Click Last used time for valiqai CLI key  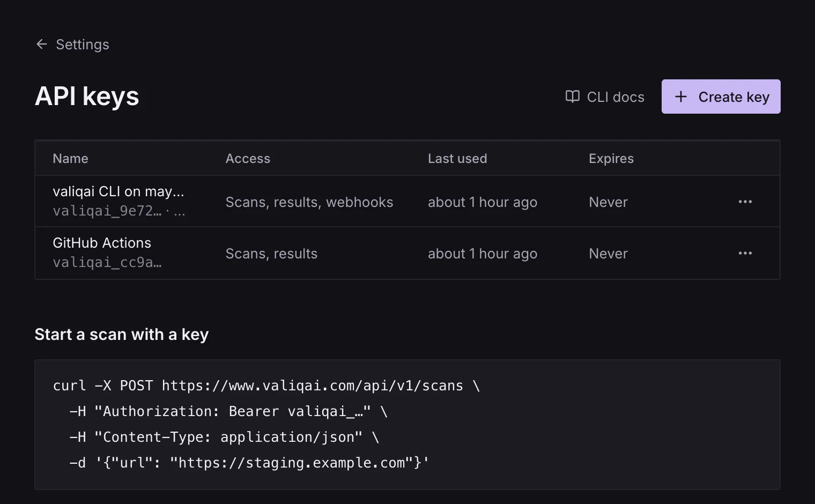click(x=483, y=202)
